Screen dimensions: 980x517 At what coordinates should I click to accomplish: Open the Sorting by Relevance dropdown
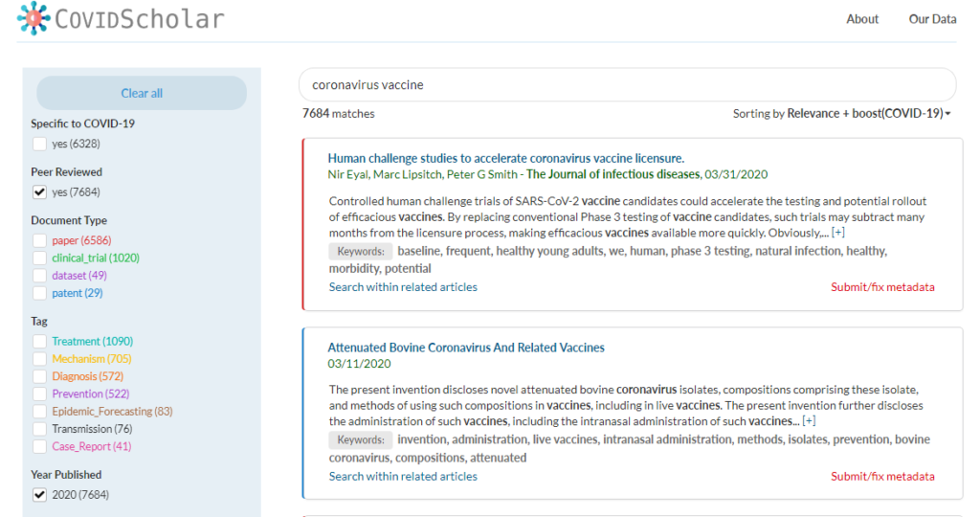[x=842, y=113]
